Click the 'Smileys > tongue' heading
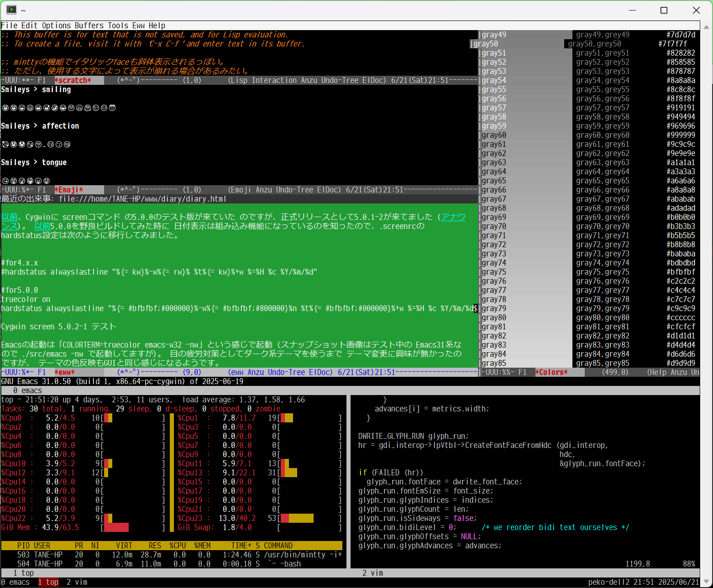The image size is (713, 588). (34, 162)
